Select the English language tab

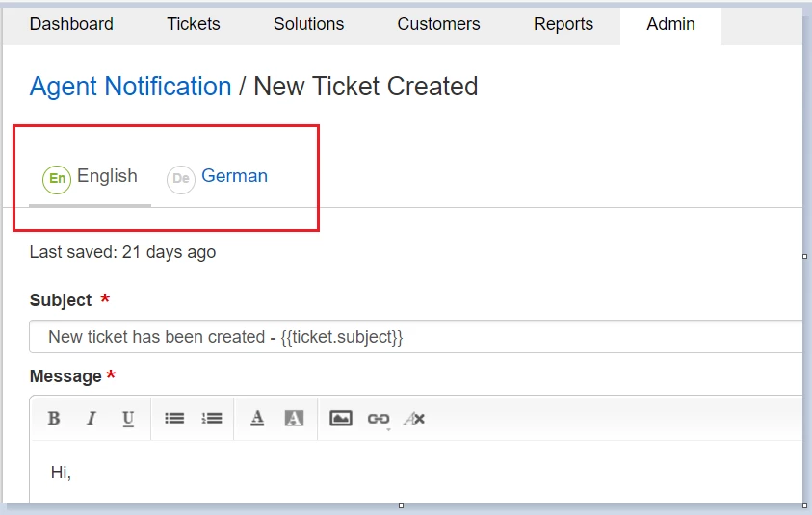(x=91, y=179)
